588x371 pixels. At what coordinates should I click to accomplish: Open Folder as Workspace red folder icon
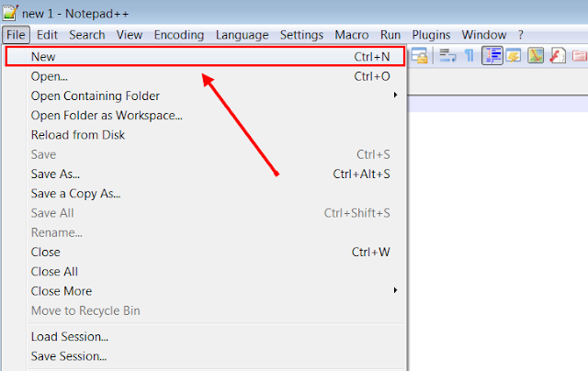[x=580, y=56]
